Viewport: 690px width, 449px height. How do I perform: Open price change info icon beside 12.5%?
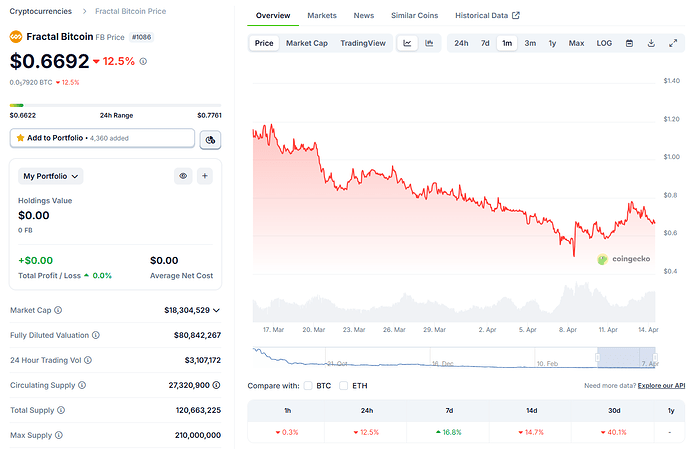tap(143, 62)
